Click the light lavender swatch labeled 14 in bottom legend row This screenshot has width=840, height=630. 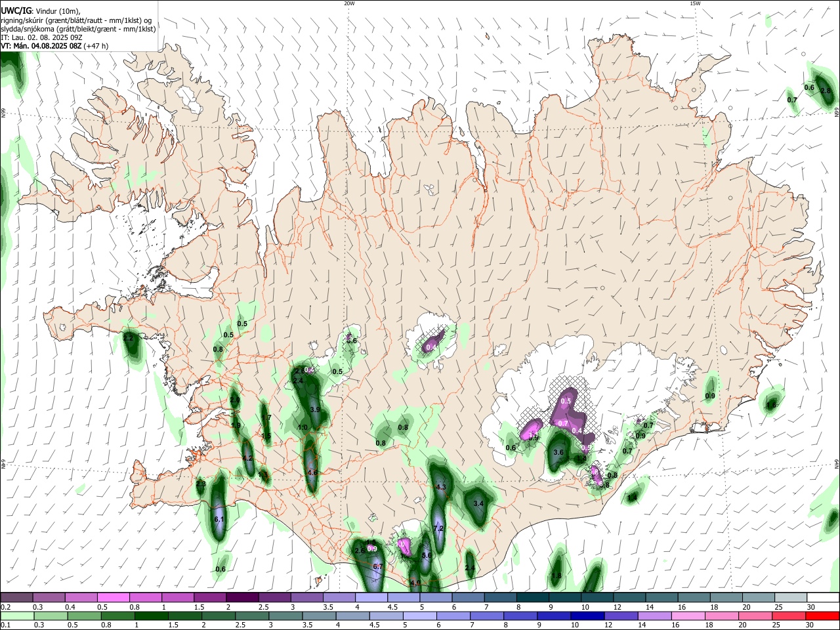(654, 616)
